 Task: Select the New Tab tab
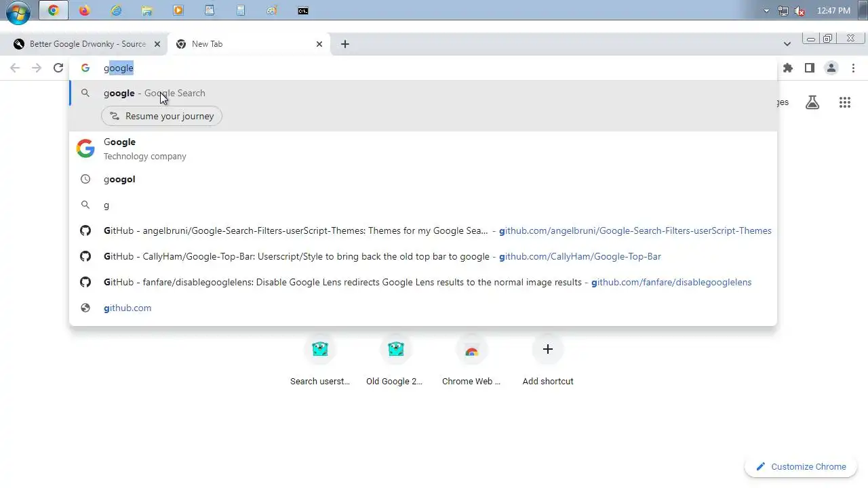[x=249, y=44]
